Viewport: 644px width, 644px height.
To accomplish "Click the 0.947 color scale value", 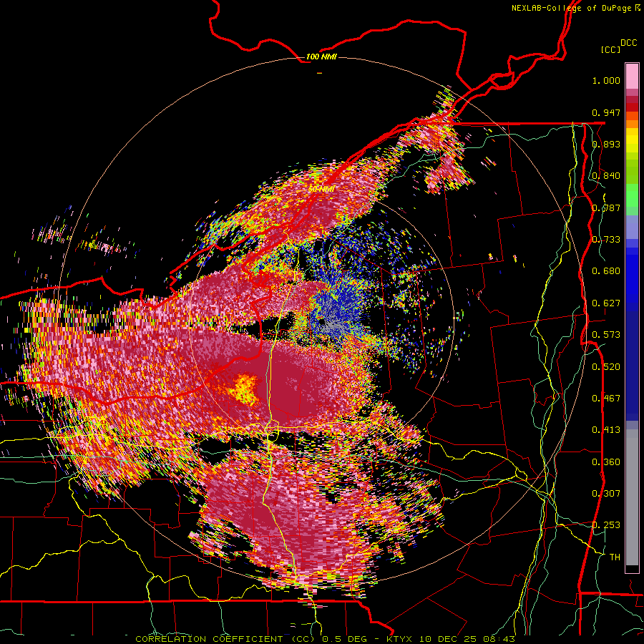I will coord(606,112).
